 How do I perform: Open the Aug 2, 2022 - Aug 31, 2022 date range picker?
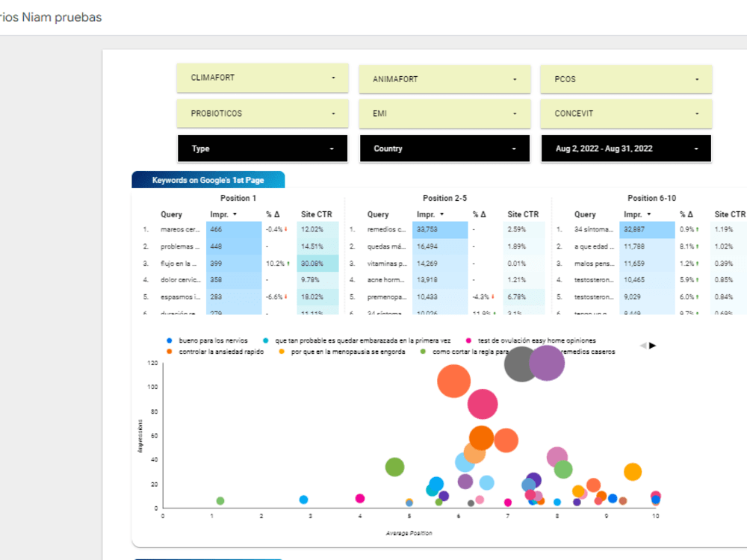pos(626,149)
